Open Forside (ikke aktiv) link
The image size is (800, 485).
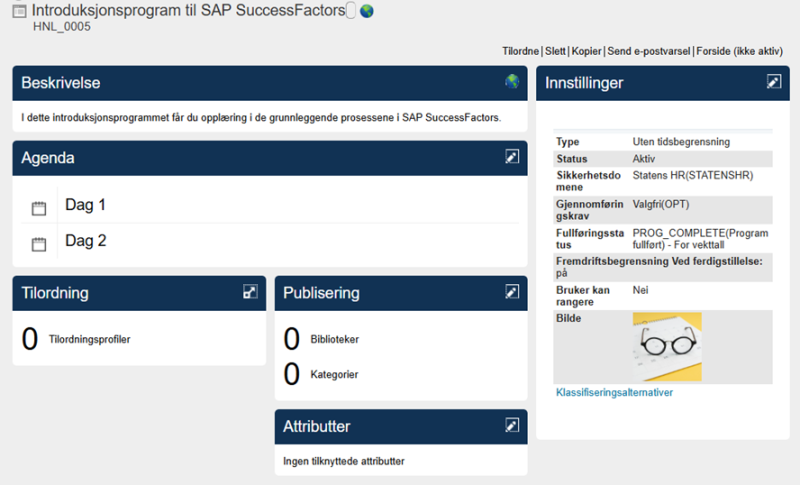click(x=739, y=52)
